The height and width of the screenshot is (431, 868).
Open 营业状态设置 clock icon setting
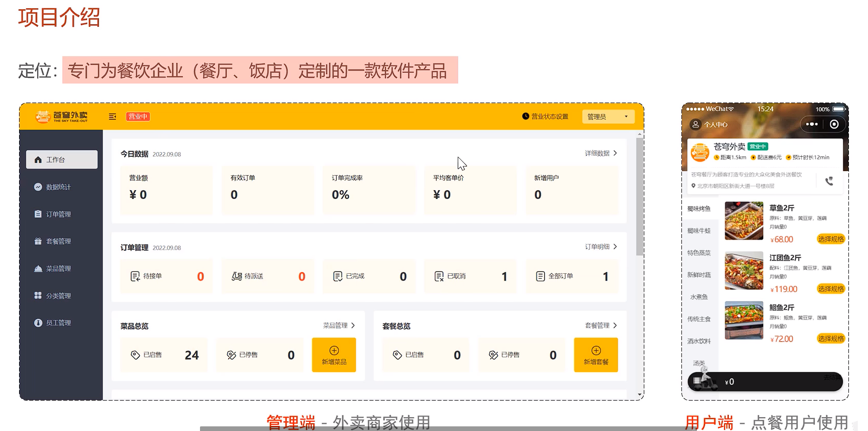[525, 117]
